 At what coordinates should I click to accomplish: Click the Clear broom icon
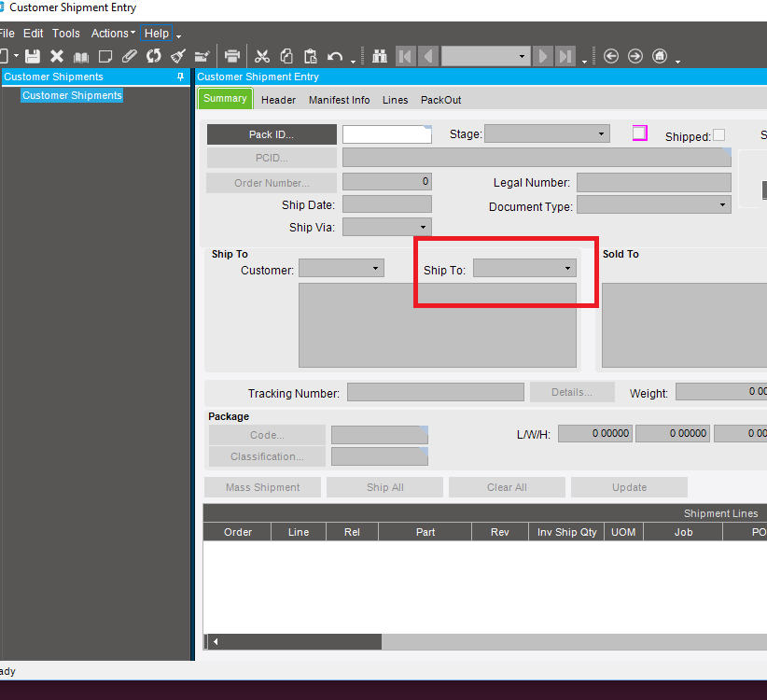pyautogui.click(x=178, y=56)
